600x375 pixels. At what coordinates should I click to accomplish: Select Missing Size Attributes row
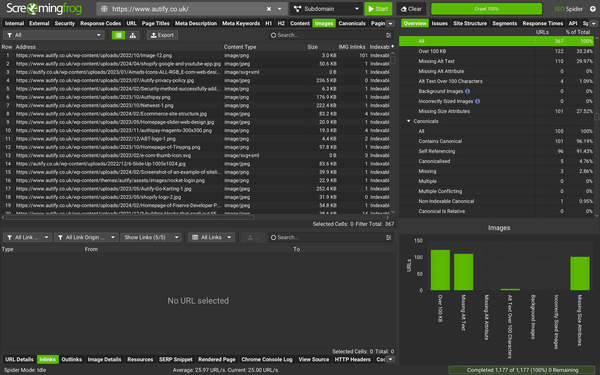[x=496, y=111]
